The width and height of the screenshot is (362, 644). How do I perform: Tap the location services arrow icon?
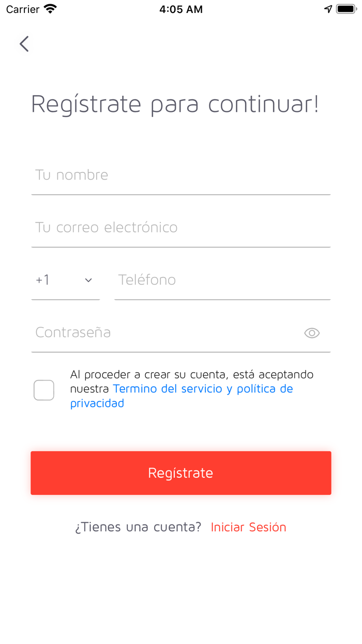pos(328,9)
